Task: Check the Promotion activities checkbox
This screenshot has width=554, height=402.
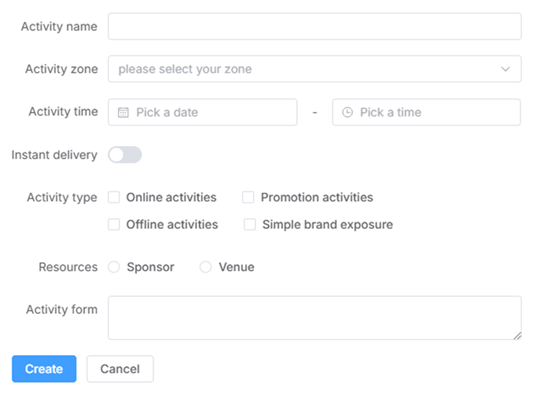Action: pyautogui.click(x=248, y=197)
